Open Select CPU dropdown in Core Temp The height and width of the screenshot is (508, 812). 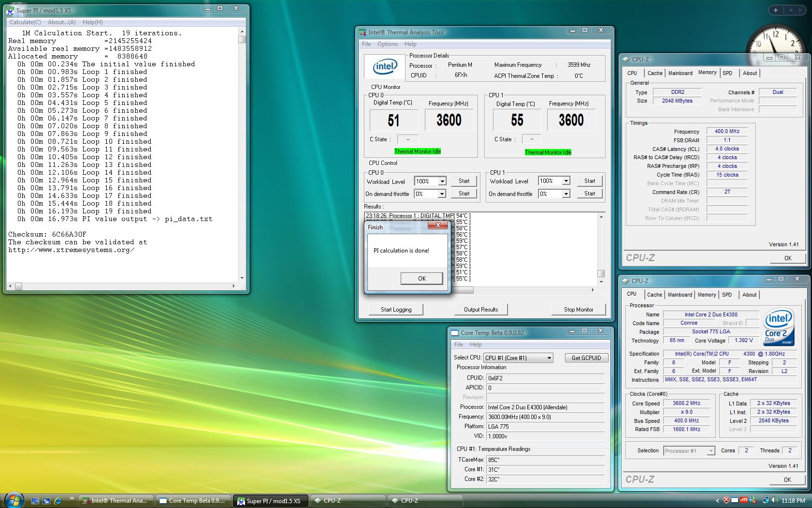pos(549,358)
